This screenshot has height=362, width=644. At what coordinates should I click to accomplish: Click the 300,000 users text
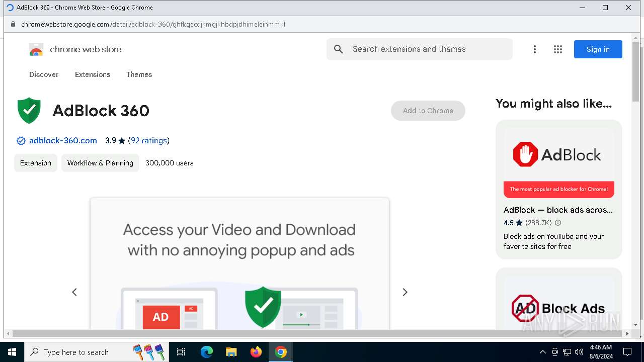click(x=170, y=163)
